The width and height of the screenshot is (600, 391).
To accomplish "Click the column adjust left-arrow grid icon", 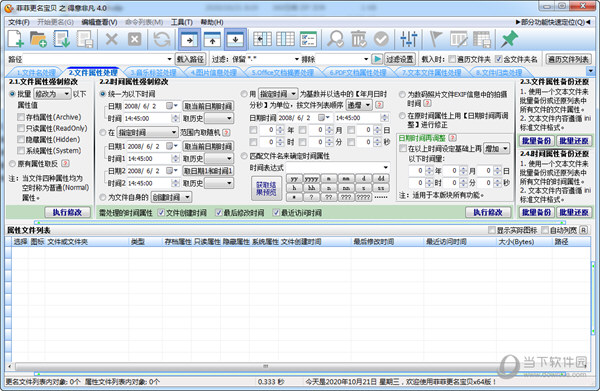I will tap(262, 39).
